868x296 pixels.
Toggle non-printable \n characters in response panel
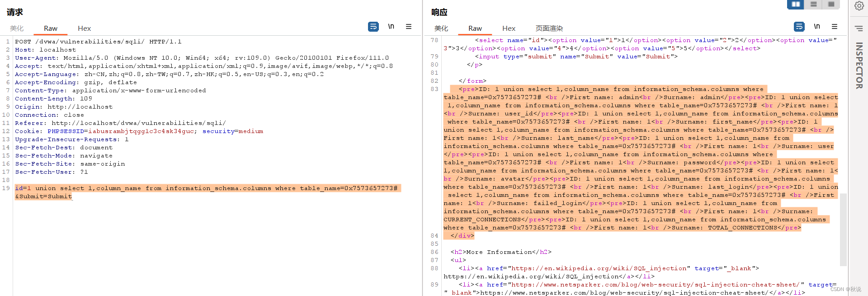817,27
